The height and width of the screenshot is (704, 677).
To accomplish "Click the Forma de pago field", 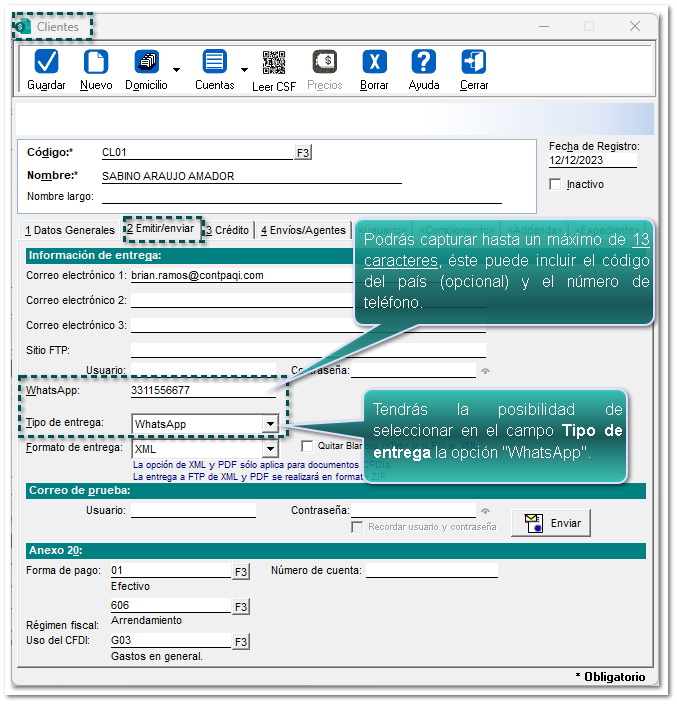I will (x=171, y=570).
